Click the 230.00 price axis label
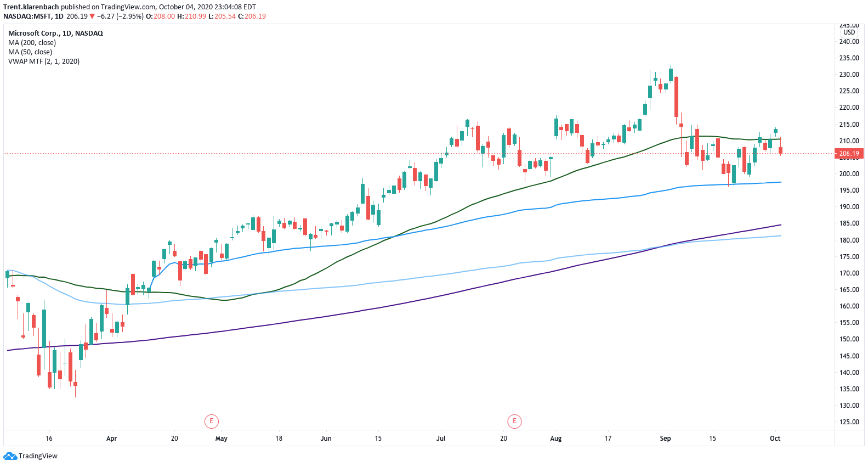The width and height of the screenshot is (868, 466). 849,75
